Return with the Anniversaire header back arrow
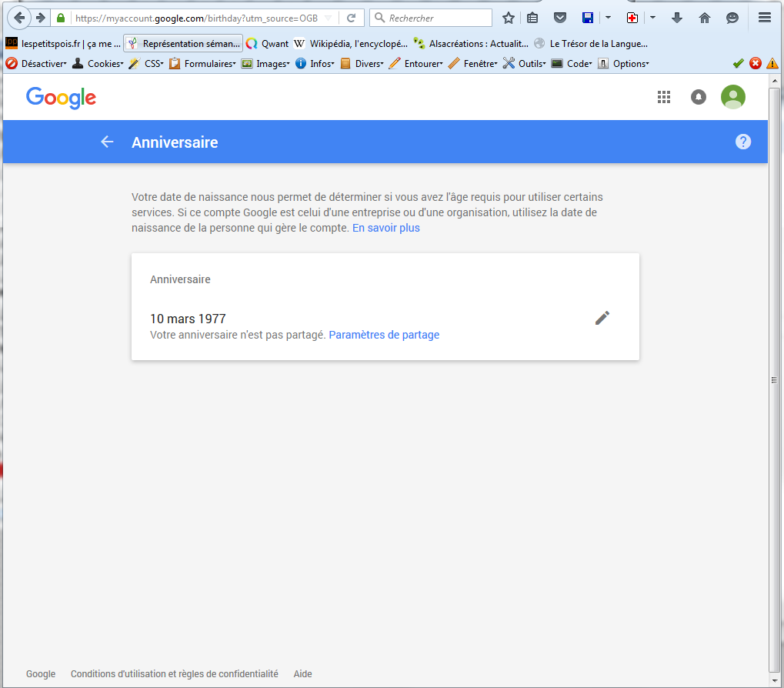This screenshot has height=688, width=784. pyautogui.click(x=107, y=142)
